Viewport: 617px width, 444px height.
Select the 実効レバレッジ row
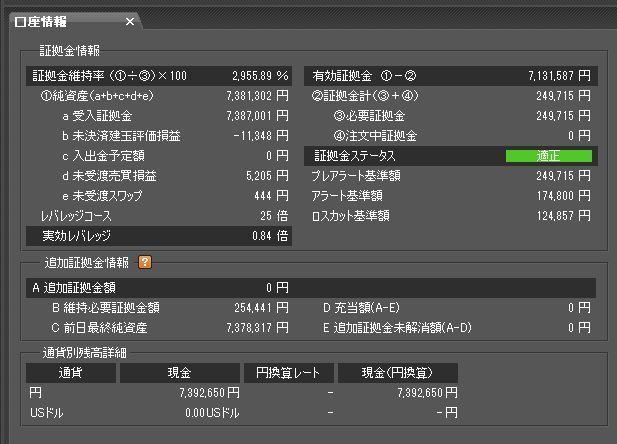(x=160, y=236)
